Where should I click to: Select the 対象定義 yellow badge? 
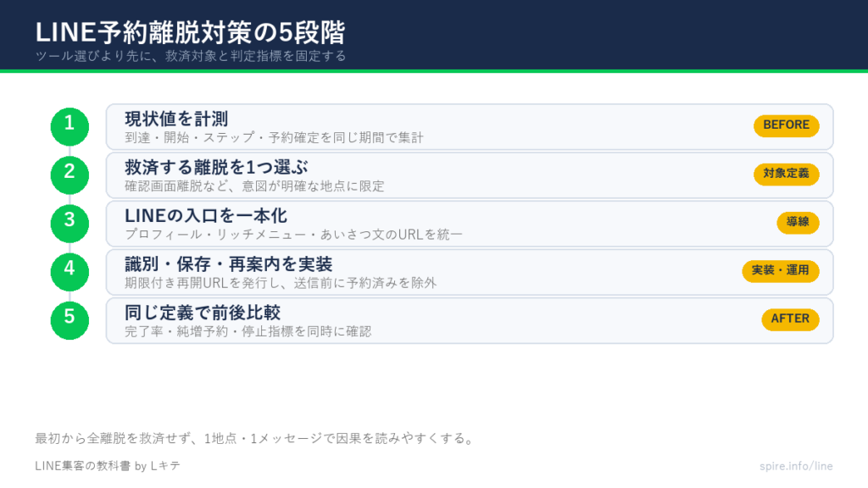[x=786, y=175]
